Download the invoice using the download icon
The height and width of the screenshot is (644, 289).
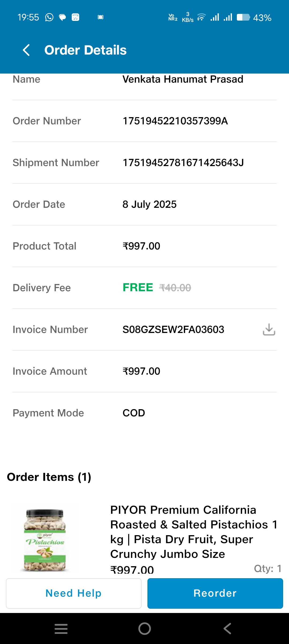click(x=269, y=329)
